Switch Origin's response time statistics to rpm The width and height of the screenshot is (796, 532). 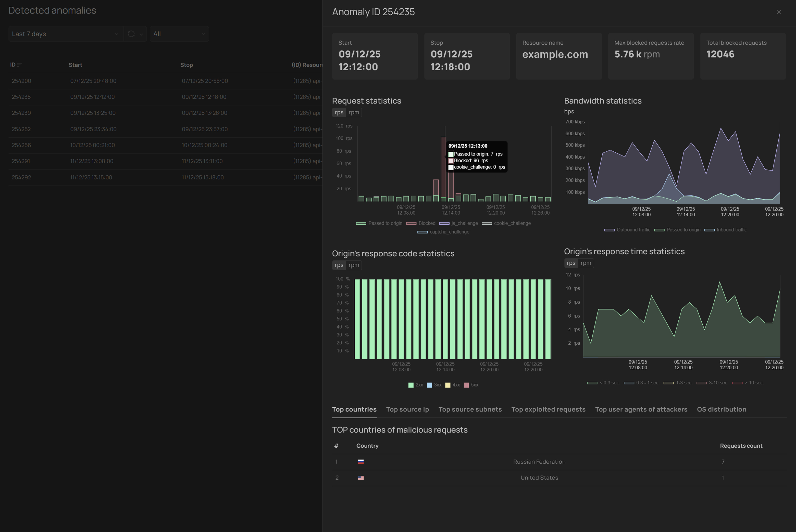[x=586, y=263]
